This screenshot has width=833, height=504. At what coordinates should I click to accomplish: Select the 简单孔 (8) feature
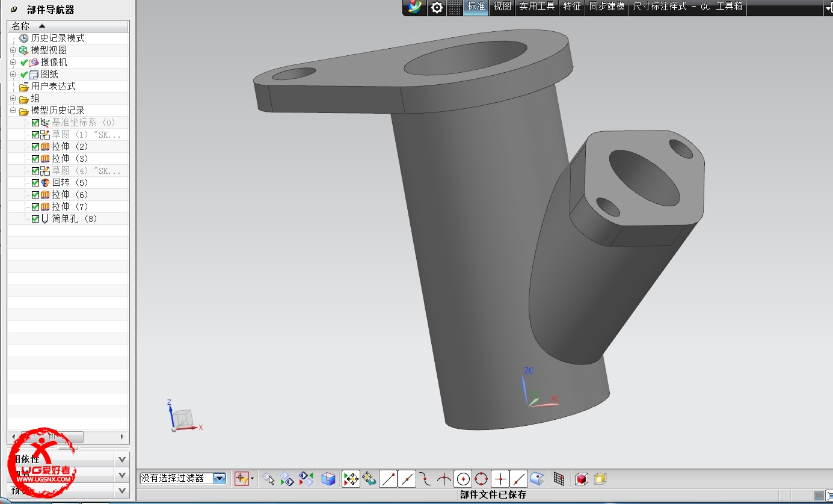click(75, 218)
